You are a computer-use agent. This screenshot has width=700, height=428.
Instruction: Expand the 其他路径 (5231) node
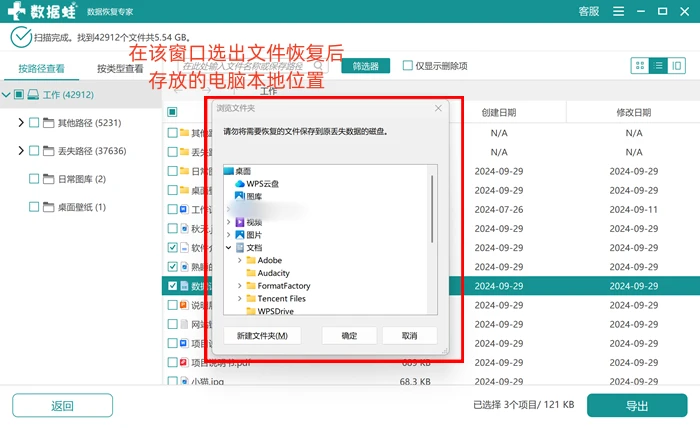(x=21, y=122)
